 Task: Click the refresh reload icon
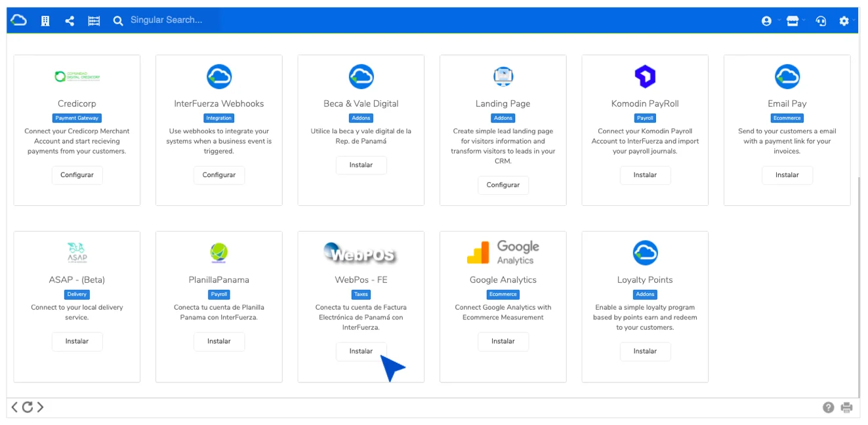pos(28,407)
